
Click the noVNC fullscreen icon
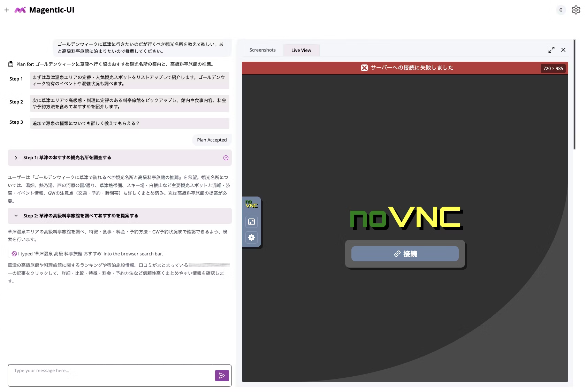[x=251, y=222]
